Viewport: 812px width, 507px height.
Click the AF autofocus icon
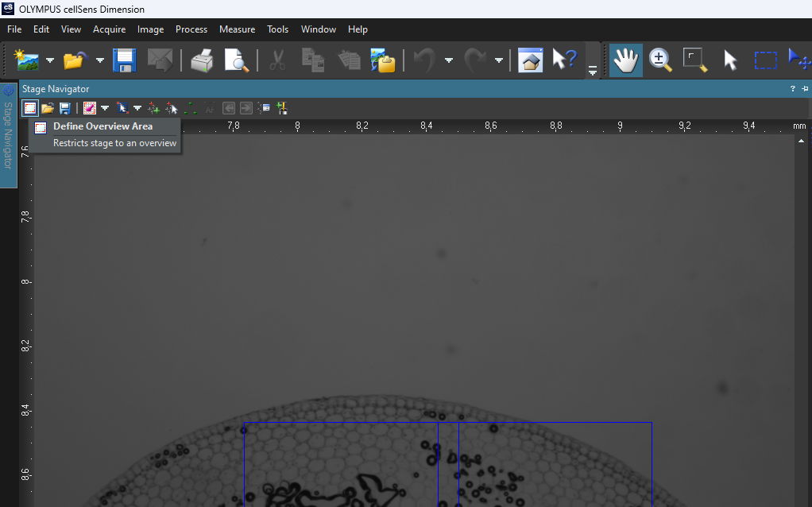[x=210, y=108]
